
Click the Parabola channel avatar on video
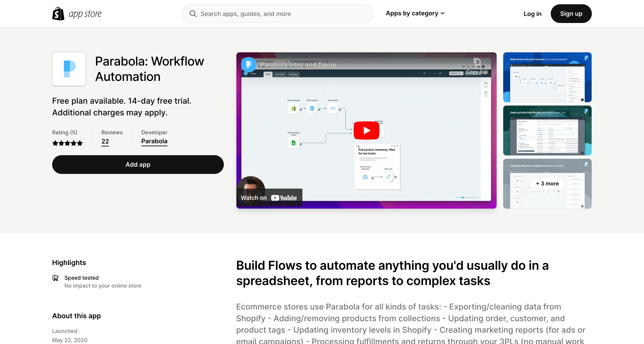(249, 64)
